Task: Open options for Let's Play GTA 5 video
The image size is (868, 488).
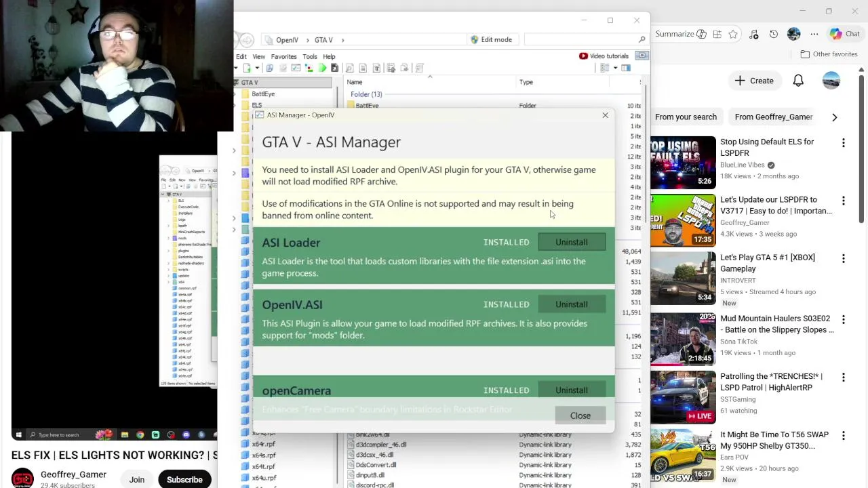Action: pyautogui.click(x=843, y=258)
